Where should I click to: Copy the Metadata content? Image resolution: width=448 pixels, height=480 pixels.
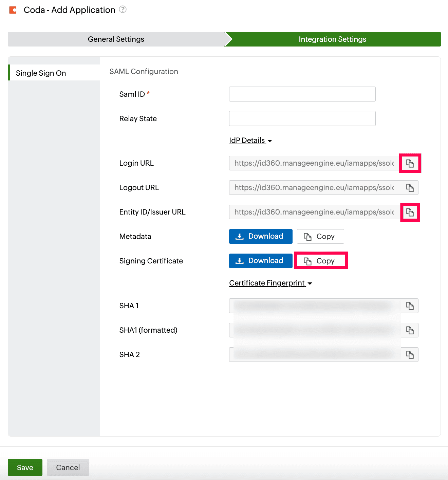tap(320, 236)
